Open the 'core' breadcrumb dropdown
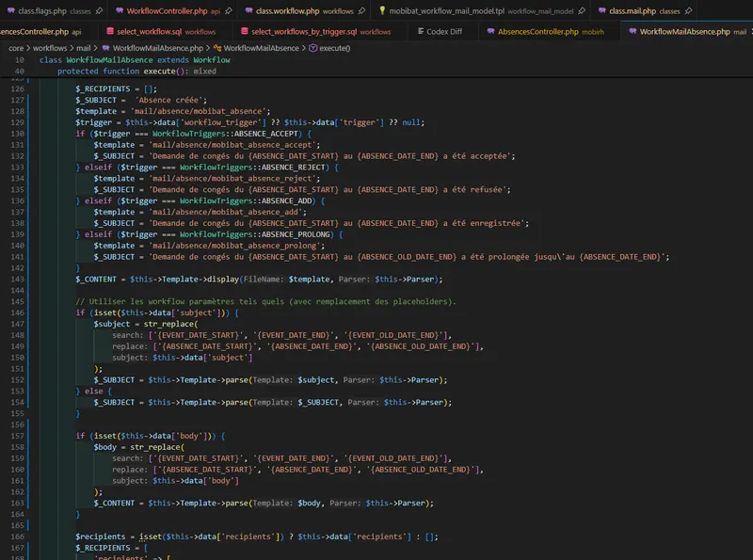This screenshot has width=753, height=560. (16, 48)
